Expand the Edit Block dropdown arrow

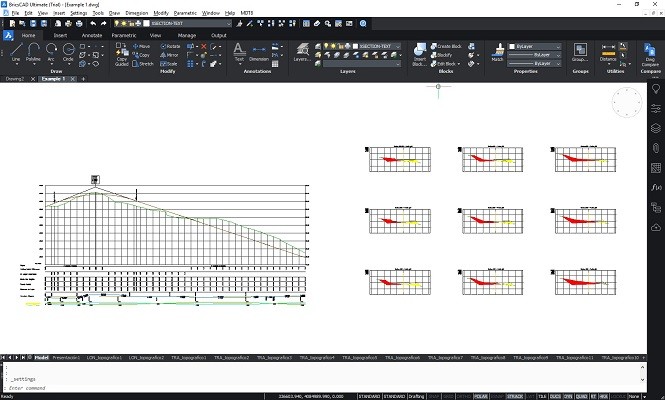459,64
